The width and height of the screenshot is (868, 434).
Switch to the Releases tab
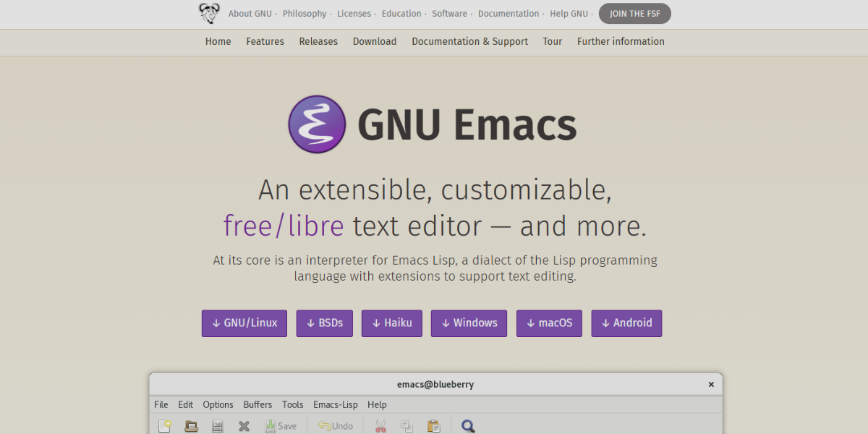tap(318, 41)
